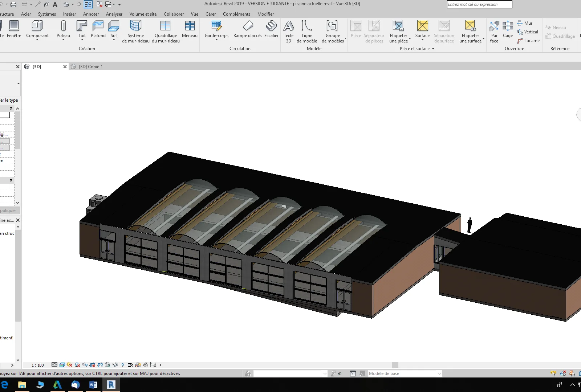Toggle temporary hide/isolate glasses icon
The width and height of the screenshot is (581, 392).
[115, 365]
